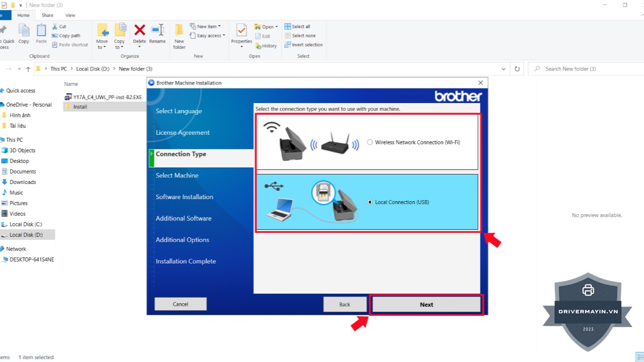This screenshot has height=362, width=644.
Task: Click the Next button in installer
Action: point(426,305)
